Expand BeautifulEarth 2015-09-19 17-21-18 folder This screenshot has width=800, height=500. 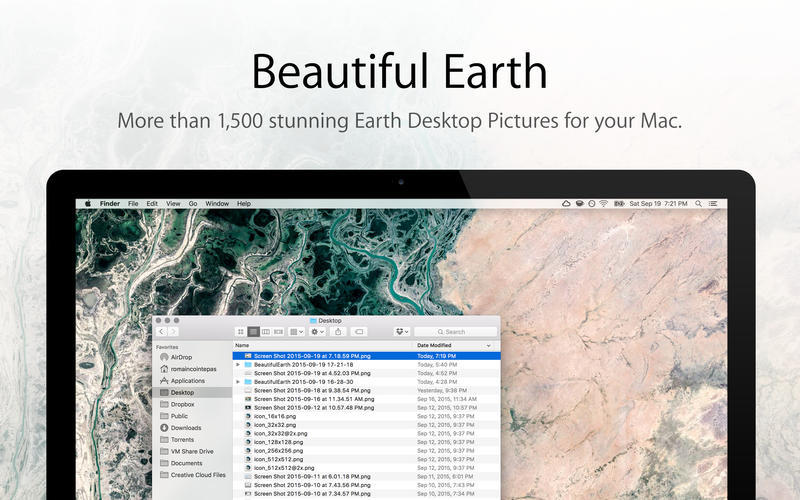[x=238, y=365]
